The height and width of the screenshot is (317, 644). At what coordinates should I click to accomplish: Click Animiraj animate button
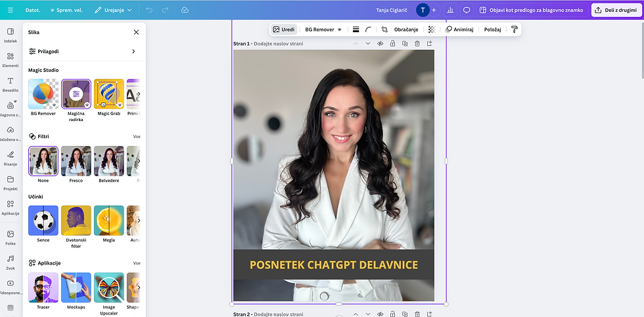[459, 30]
